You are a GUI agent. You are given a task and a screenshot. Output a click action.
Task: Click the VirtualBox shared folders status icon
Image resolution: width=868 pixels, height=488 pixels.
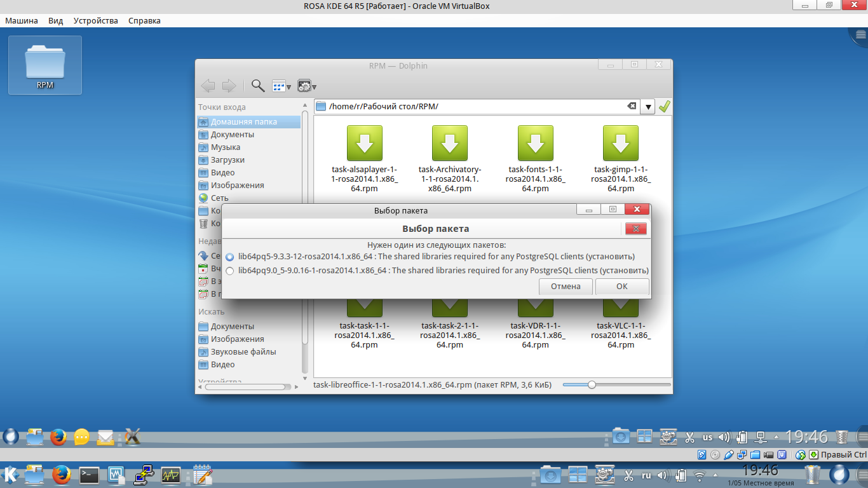click(755, 454)
